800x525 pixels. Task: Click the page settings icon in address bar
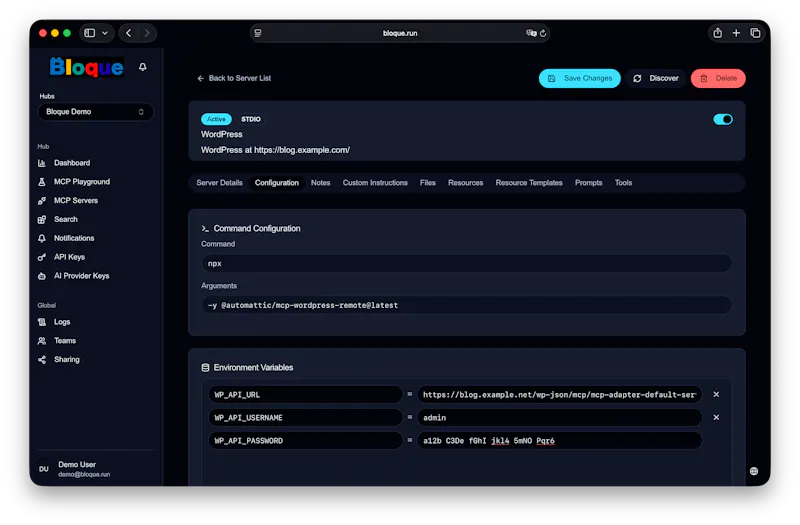258,33
